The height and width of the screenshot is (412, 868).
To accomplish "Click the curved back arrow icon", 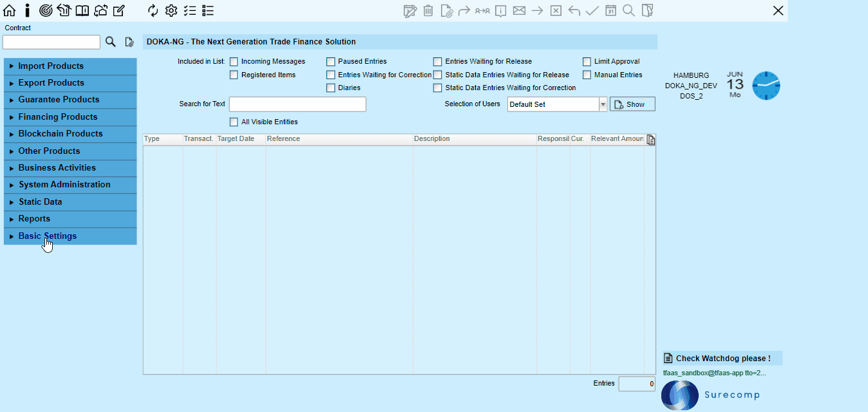I will tap(574, 10).
